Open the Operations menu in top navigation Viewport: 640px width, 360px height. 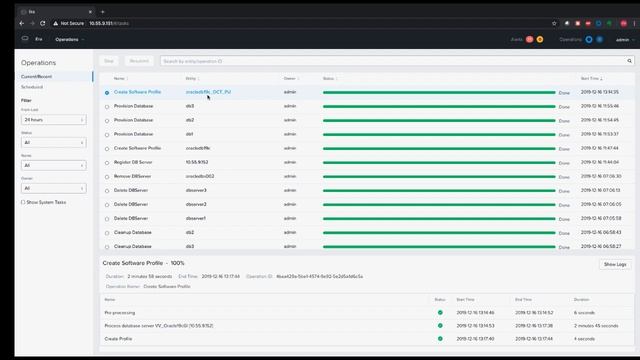70,40
